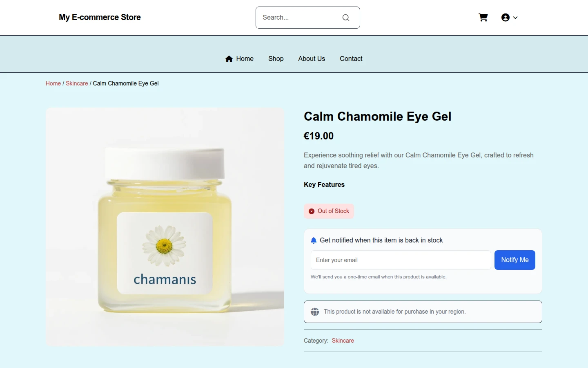Click the search magnifier icon
588x368 pixels.
[346, 18]
